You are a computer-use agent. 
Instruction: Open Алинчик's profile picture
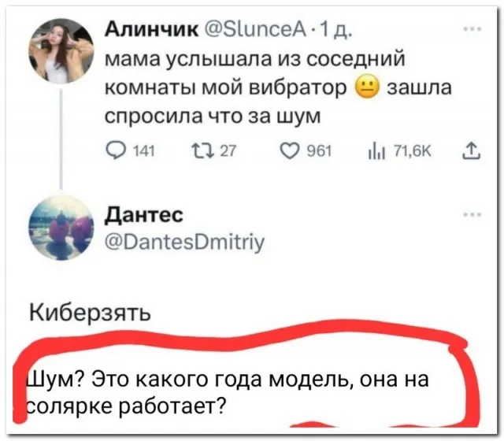tap(62, 53)
